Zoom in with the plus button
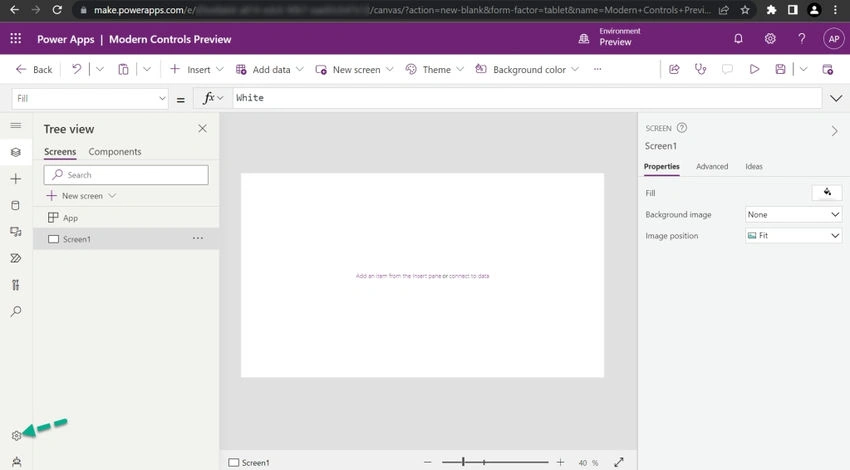The image size is (850, 470). (x=560, y=462)
